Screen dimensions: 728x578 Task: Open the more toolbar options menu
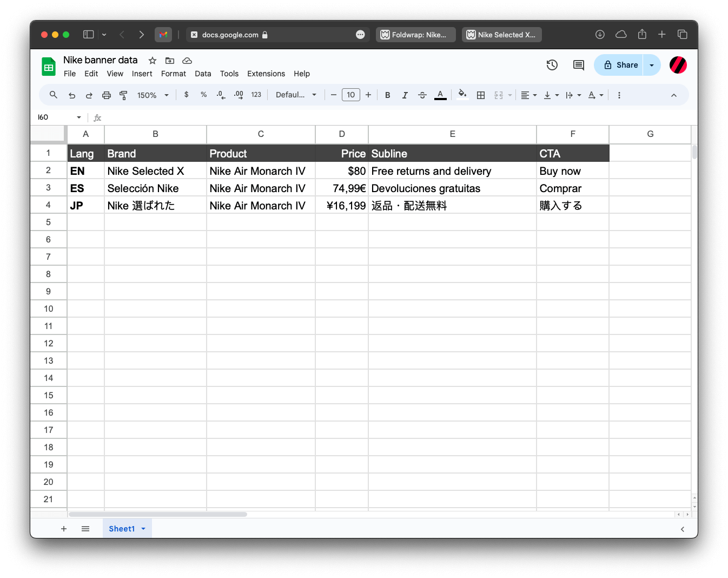tap(619, 95)
